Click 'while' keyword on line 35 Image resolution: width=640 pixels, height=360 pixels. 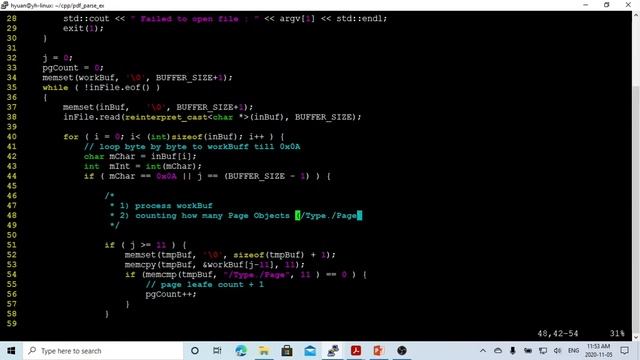coord(56,87)
